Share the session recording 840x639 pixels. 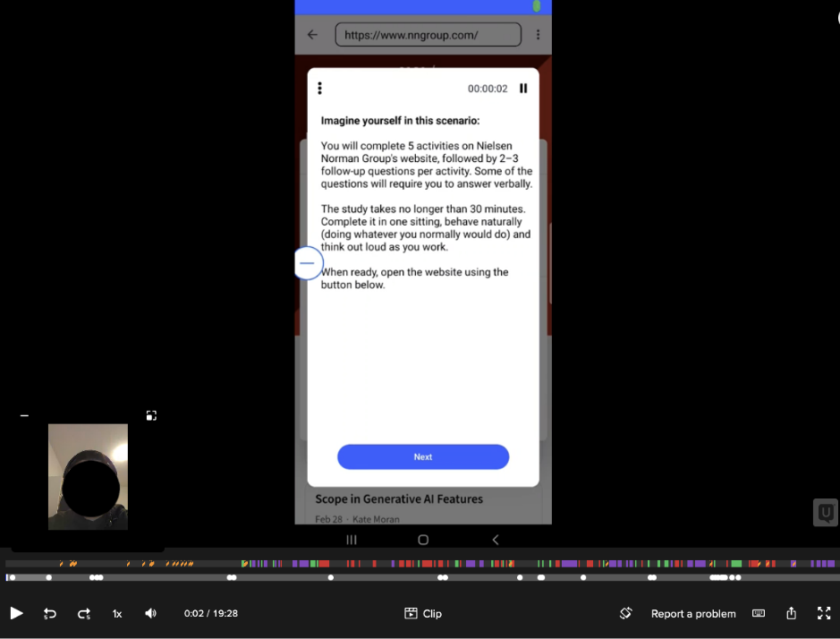792,613
